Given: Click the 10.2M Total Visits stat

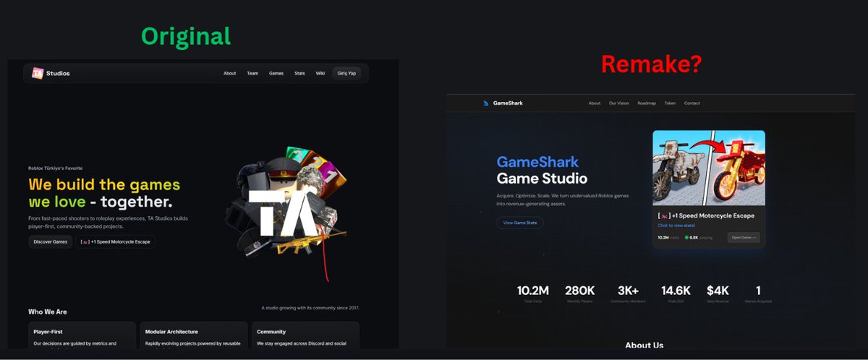Looking at the screenshot, I should 533,293.
